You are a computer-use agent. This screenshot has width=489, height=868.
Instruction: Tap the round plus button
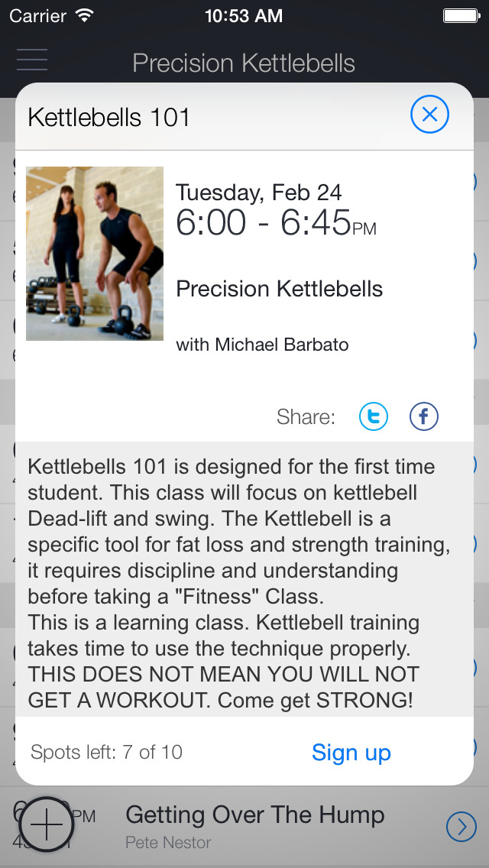click(x=46, y=826)
